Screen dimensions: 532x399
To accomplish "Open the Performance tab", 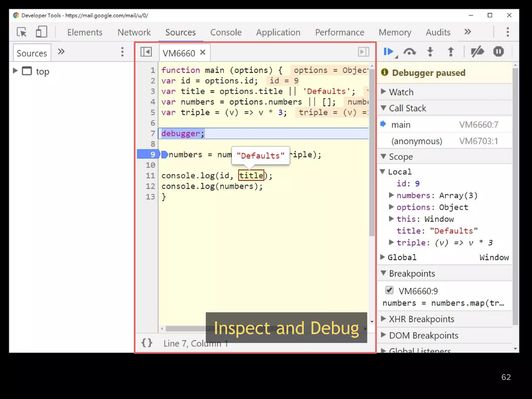I will click(340, 32).
